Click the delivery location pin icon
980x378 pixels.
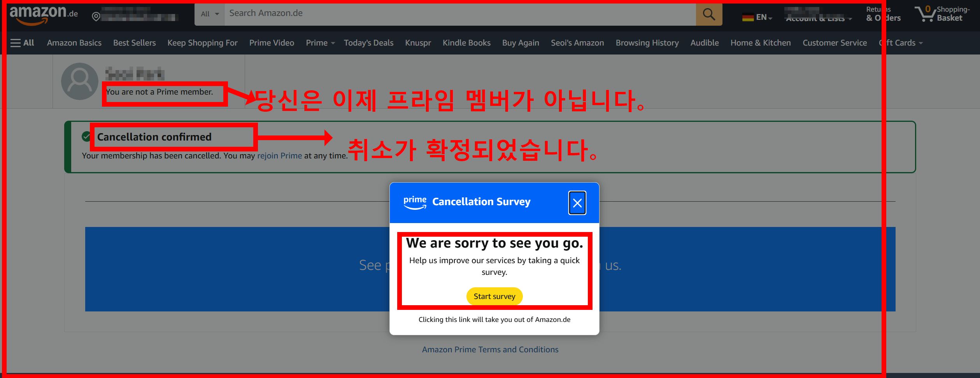tap(96, 16)
